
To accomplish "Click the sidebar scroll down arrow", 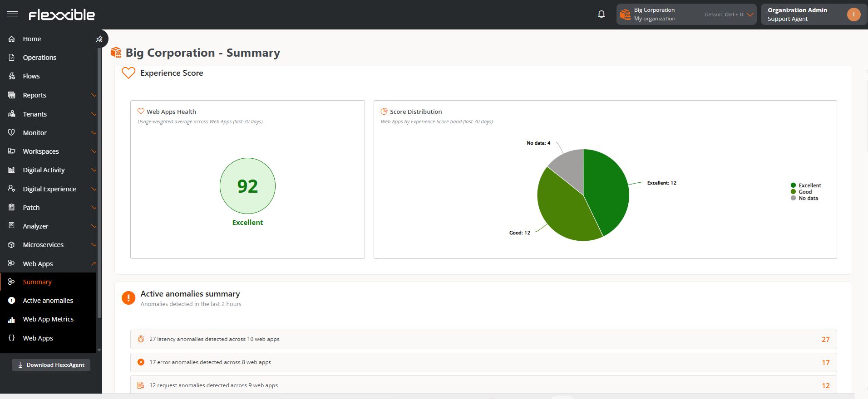I will point(99,350).
